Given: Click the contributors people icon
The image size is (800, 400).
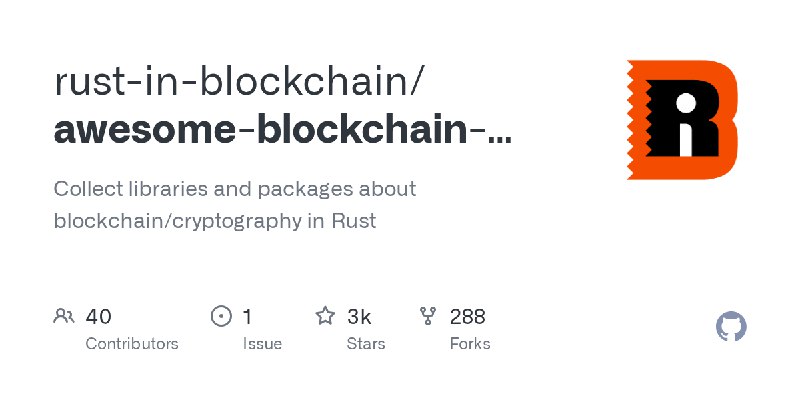Looking at the screenshot, I should point(64,317).
